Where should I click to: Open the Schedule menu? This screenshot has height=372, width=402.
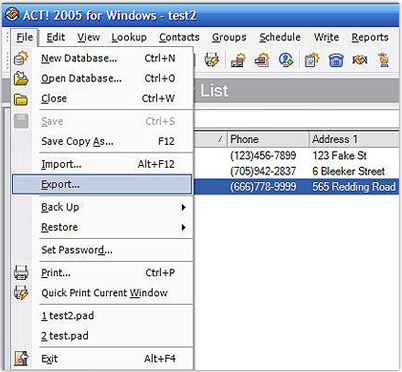[280, 37]
